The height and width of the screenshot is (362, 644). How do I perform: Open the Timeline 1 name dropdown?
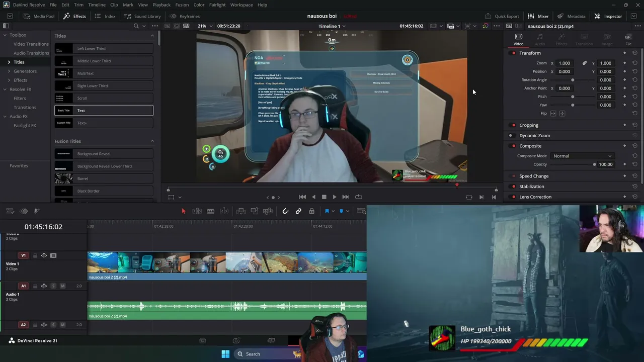pyautogui.click(x=332, y=26)
